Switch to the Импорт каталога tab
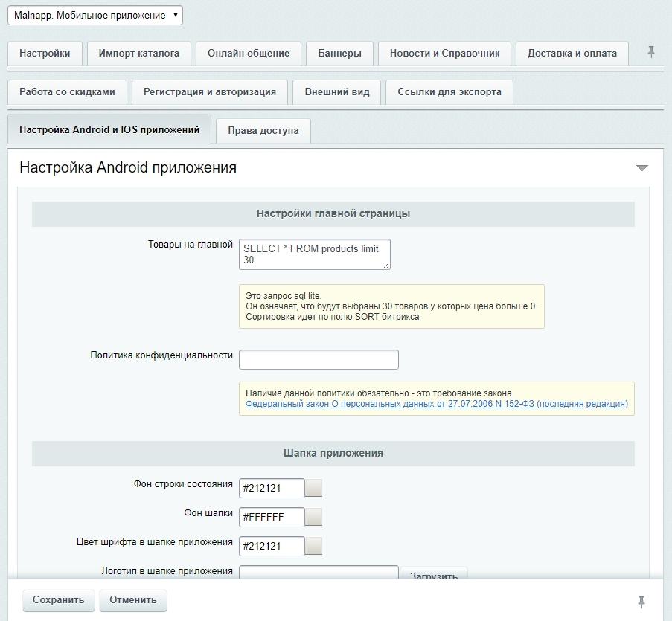Viewport: 672px width, 621px height. pyautogui.click(x=139, y=53)
